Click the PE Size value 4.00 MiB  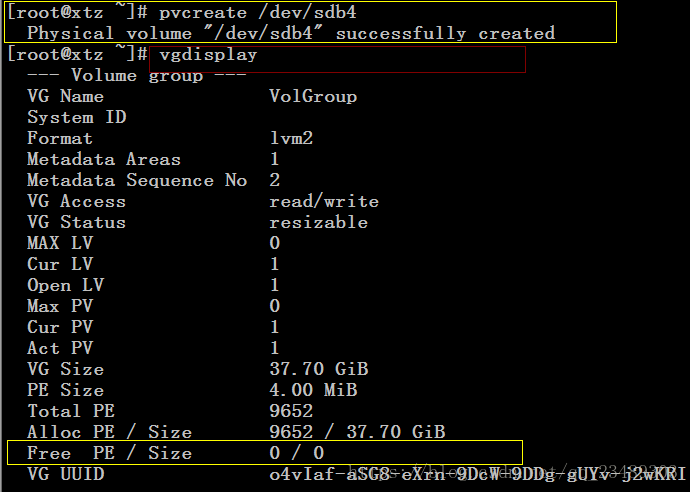coord(313,390)
